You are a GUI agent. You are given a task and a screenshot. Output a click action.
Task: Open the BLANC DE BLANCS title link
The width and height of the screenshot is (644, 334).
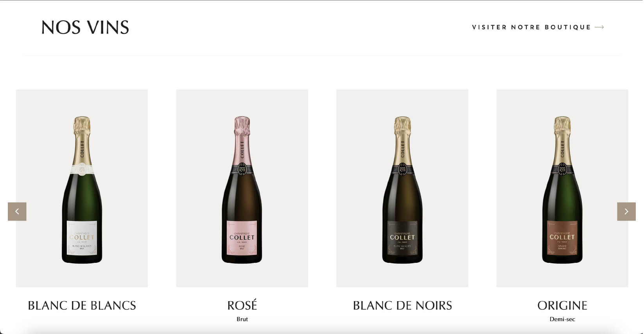point(82,305)
